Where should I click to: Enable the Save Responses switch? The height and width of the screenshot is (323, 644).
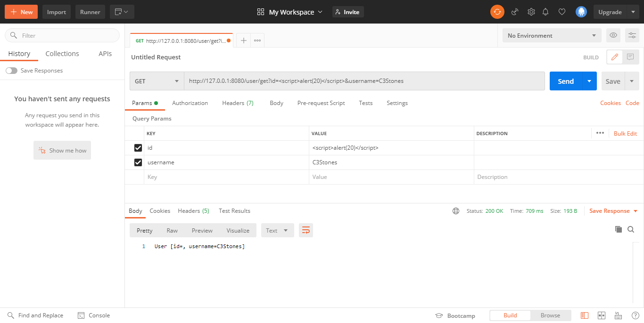[x=11, y=70]
